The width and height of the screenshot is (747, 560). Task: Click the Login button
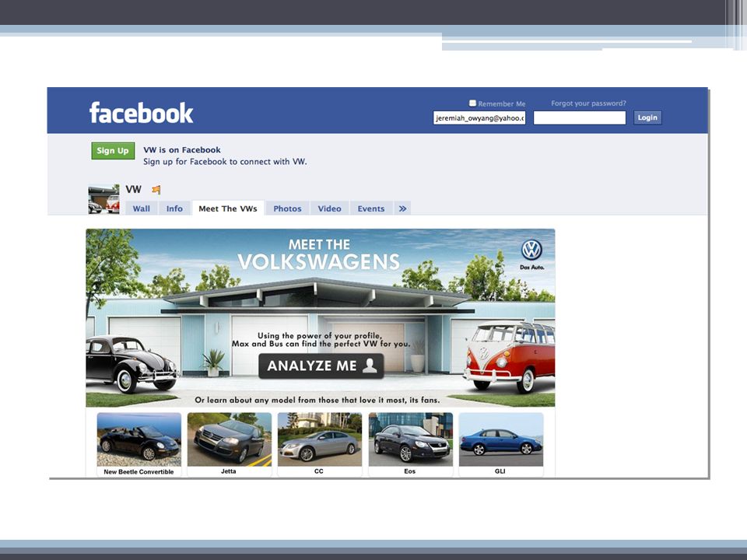point(647,117)
